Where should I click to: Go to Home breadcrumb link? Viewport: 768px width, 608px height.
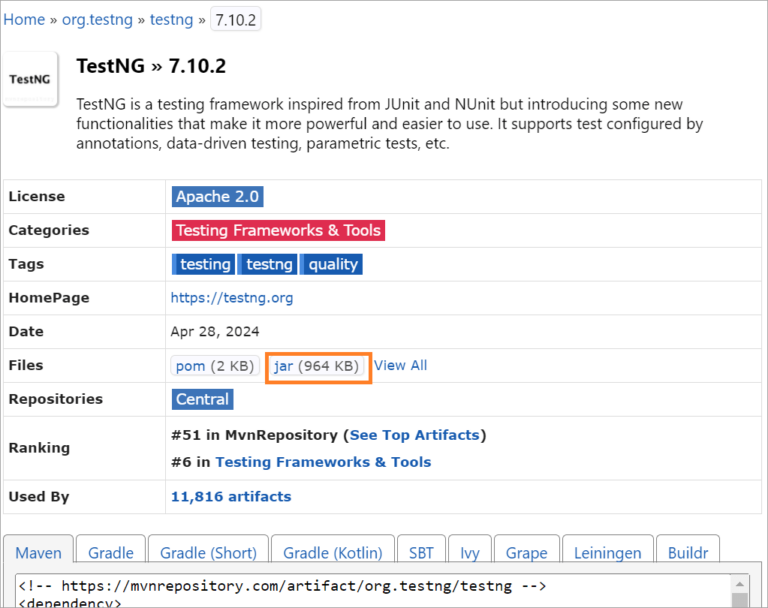click(x=24, y=20)
